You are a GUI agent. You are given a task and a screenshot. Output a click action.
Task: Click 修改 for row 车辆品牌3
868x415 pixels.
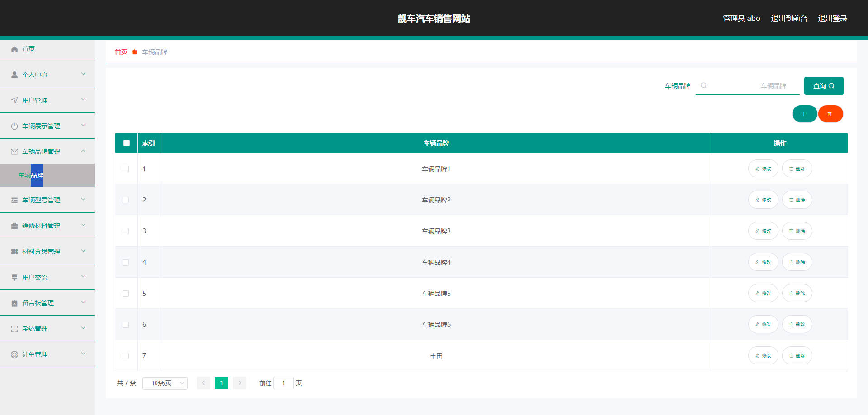coord(763,231)
